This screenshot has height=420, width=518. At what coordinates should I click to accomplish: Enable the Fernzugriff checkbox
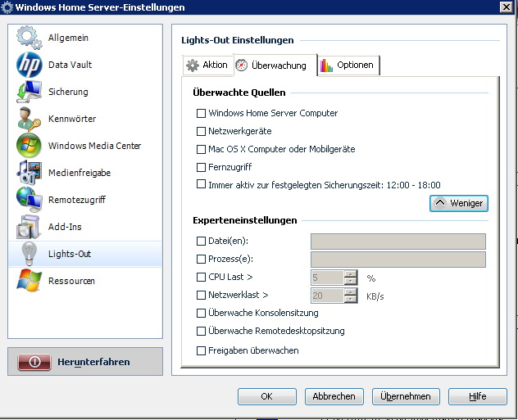[x=201, y=167]
